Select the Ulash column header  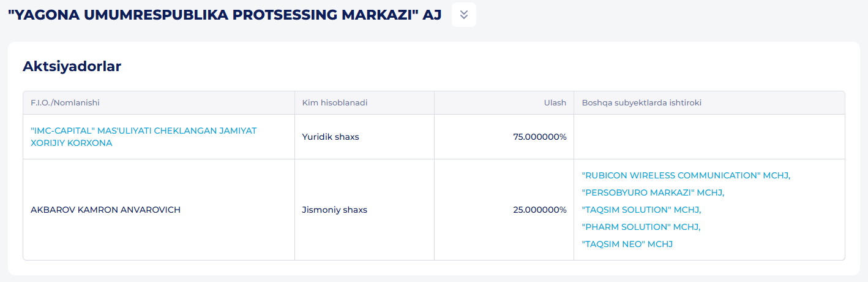555,103
